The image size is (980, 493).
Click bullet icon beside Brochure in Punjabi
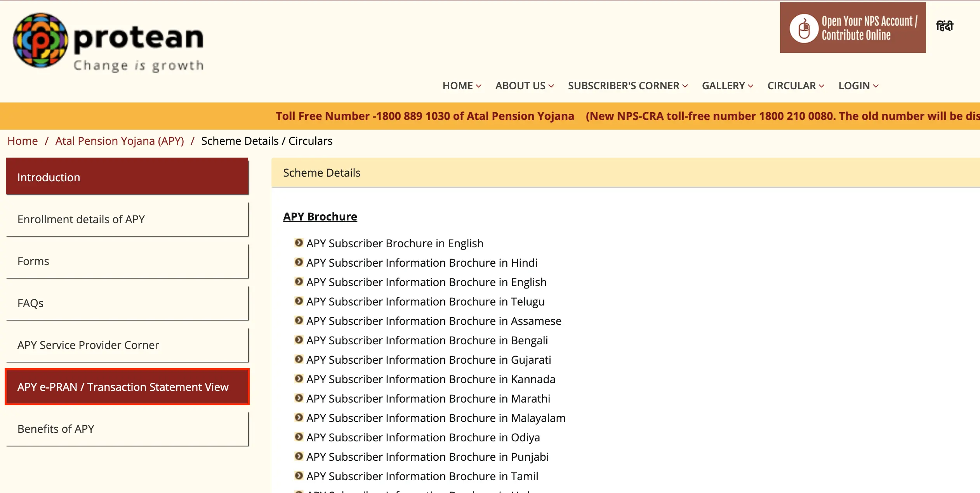(299, 457)
